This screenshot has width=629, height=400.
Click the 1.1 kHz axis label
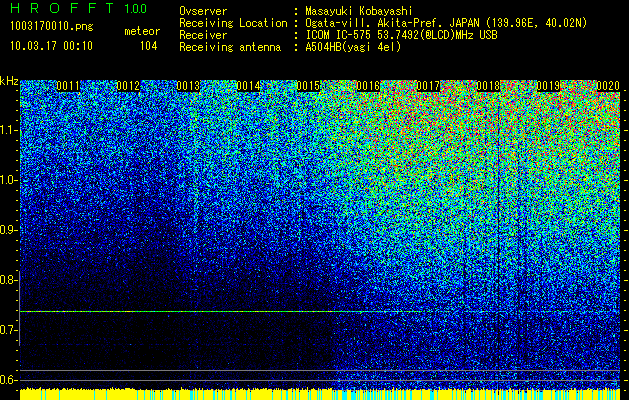[x=8, y=130]
